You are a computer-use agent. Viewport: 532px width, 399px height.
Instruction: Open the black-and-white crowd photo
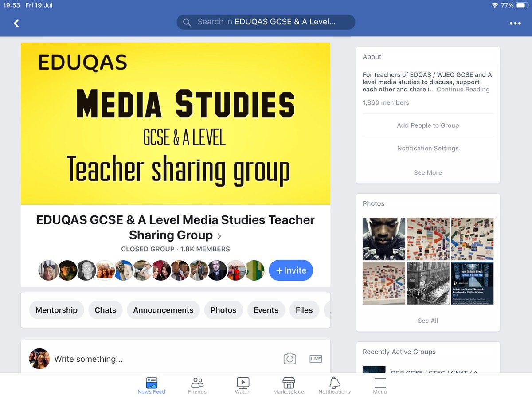pos(428,283)
